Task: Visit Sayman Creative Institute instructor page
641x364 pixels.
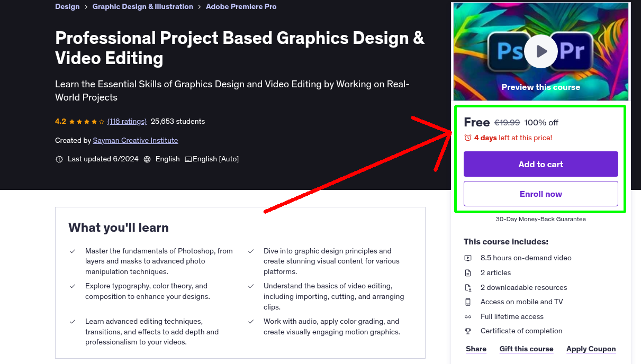Action: pos(136,140)
